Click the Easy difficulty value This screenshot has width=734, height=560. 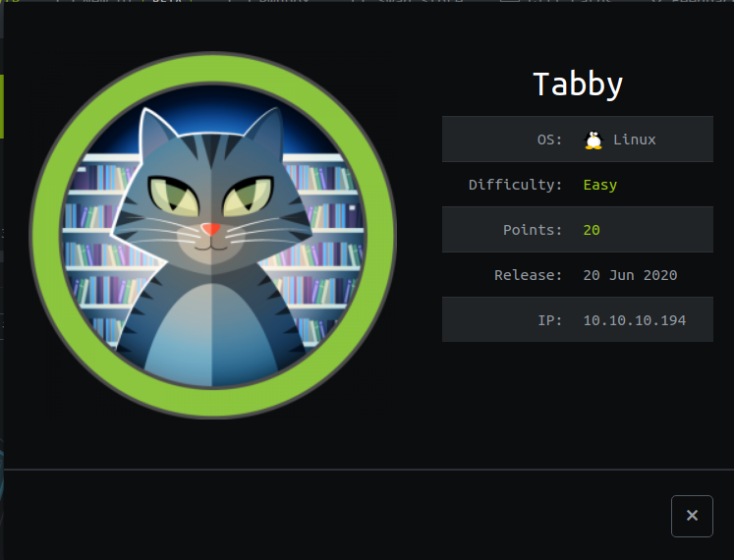(x=599, y=185)
